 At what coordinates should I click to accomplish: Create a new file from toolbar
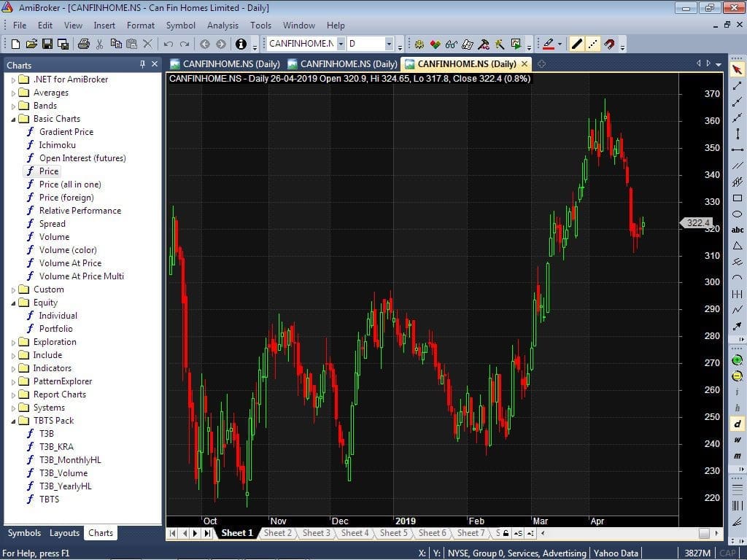[x=15, y=44]
